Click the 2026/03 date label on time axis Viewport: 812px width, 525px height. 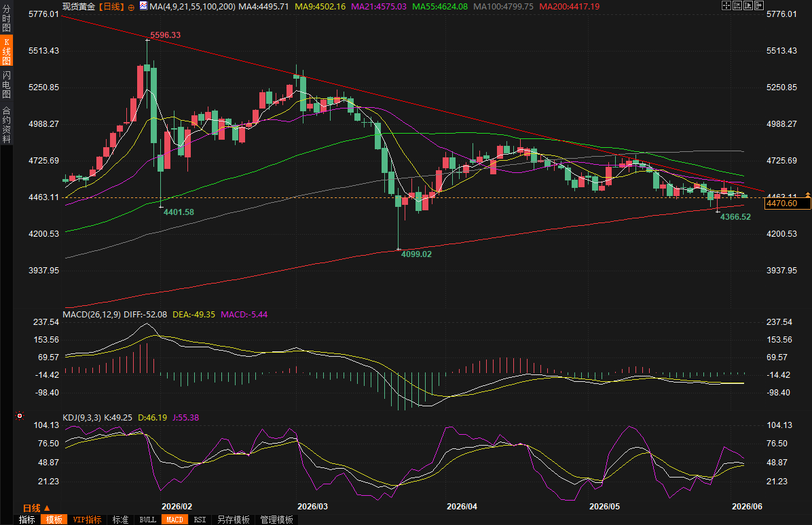coord(312,507)
